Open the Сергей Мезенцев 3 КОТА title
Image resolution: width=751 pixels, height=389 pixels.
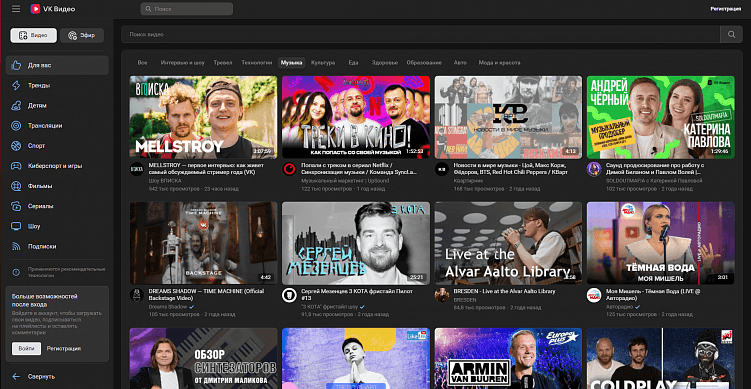coord(357,294)
